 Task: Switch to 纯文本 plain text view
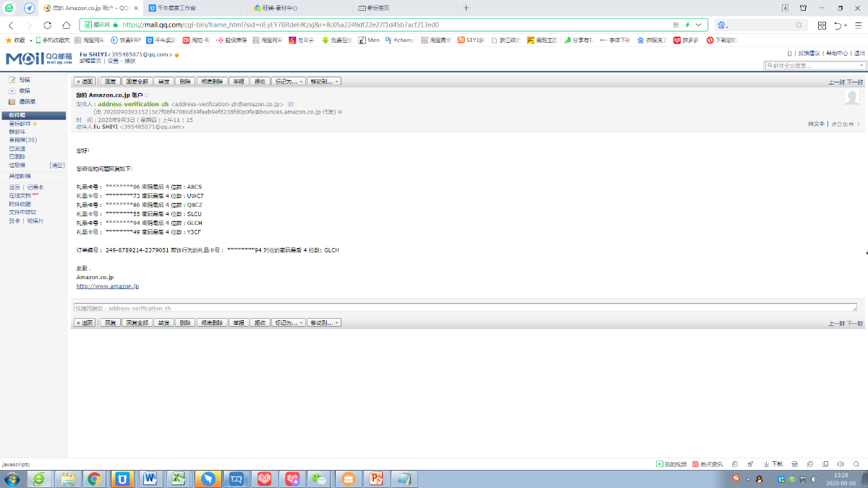[816, 124]
